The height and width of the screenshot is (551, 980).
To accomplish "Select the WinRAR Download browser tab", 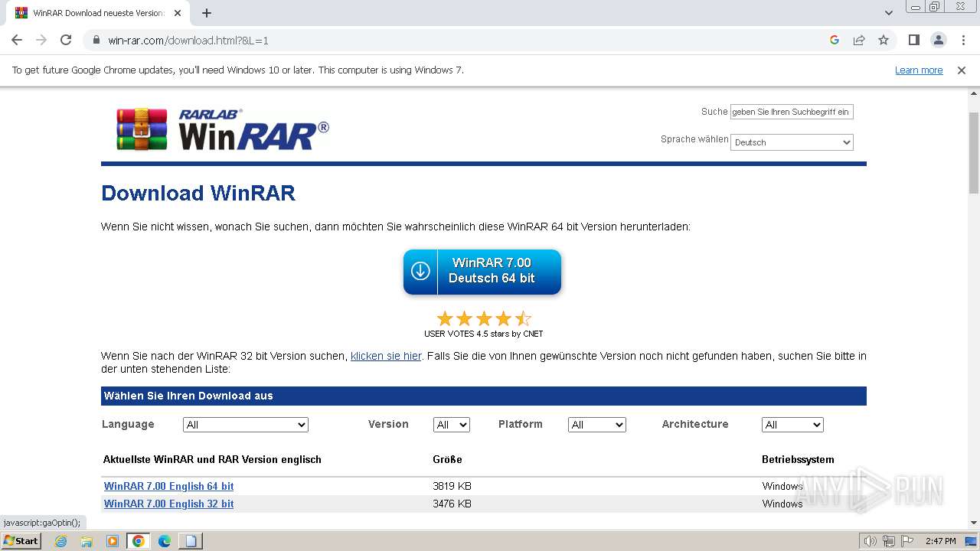I will pyautogui.click(x=100, y=13).
